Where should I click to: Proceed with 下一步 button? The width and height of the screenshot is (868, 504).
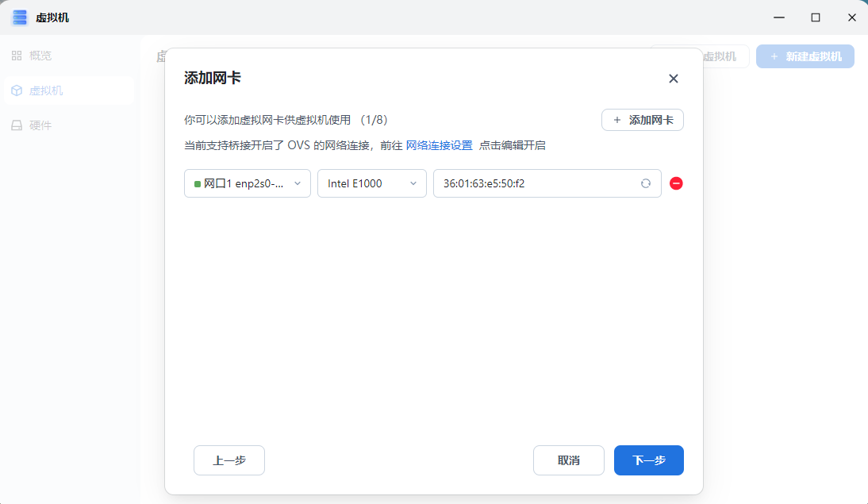(x=649, y=460)
